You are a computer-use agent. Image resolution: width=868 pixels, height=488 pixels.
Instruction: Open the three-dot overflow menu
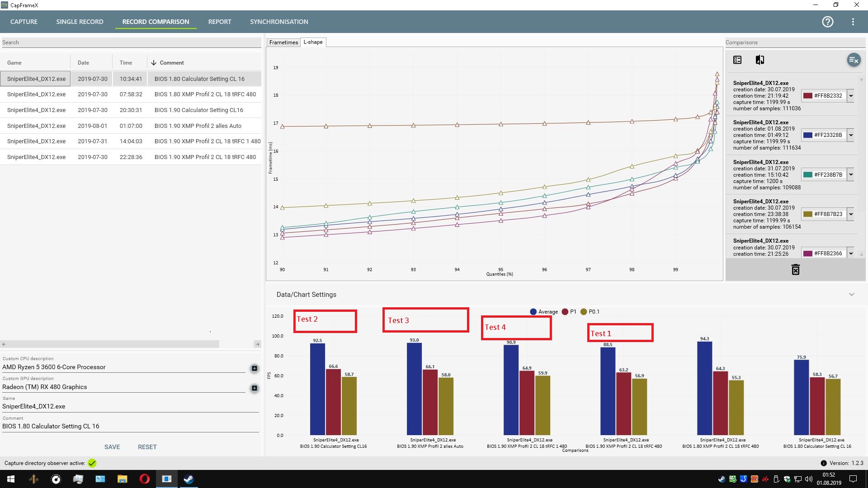pyautogui.click(x=853, y=22)
